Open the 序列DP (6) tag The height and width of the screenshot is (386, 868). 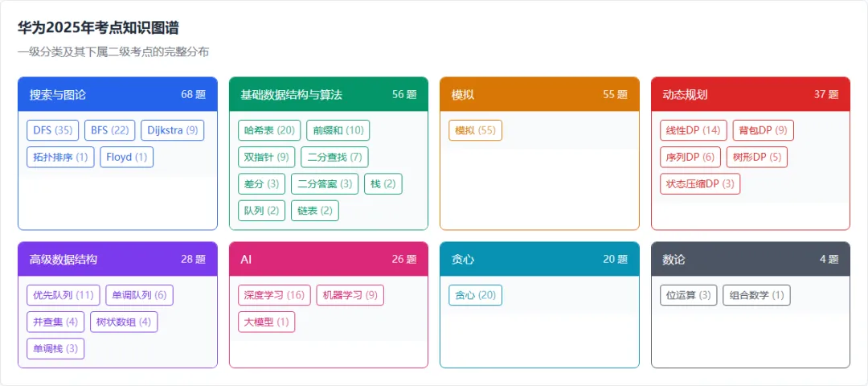pyautogui.click(x=691, y=158)
